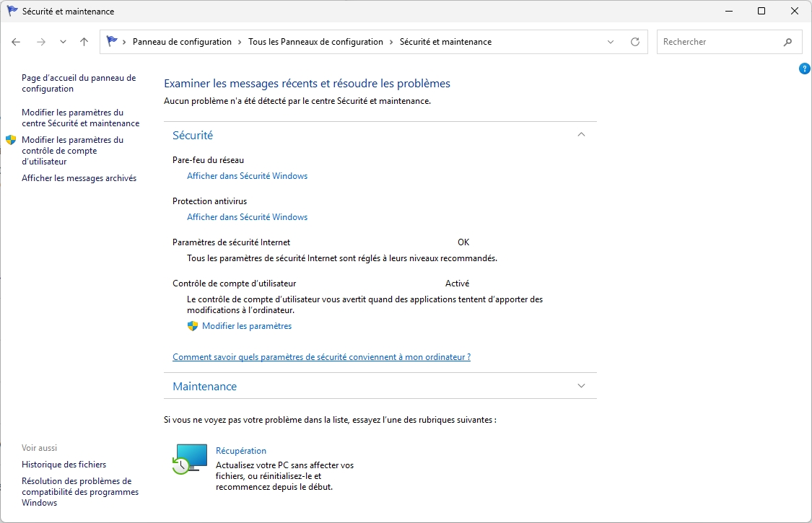Select Sécurité et maintenance breadcrumb
Screen dimensions: 812x523
tap(445, 42)
